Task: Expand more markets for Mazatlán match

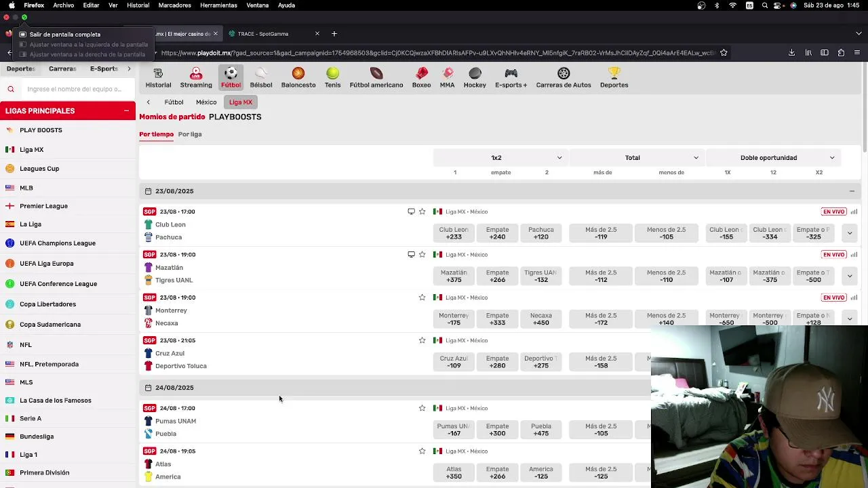Action: [x=850, y=276]
